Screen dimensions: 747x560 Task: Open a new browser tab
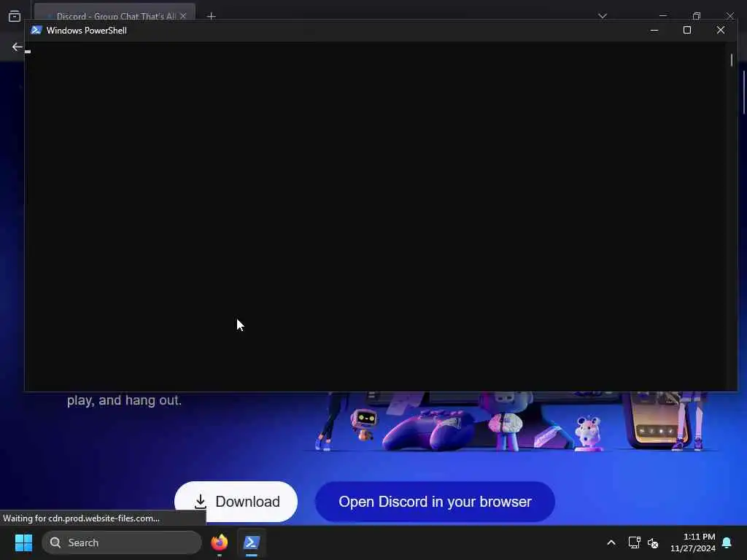tap(212, 16)
